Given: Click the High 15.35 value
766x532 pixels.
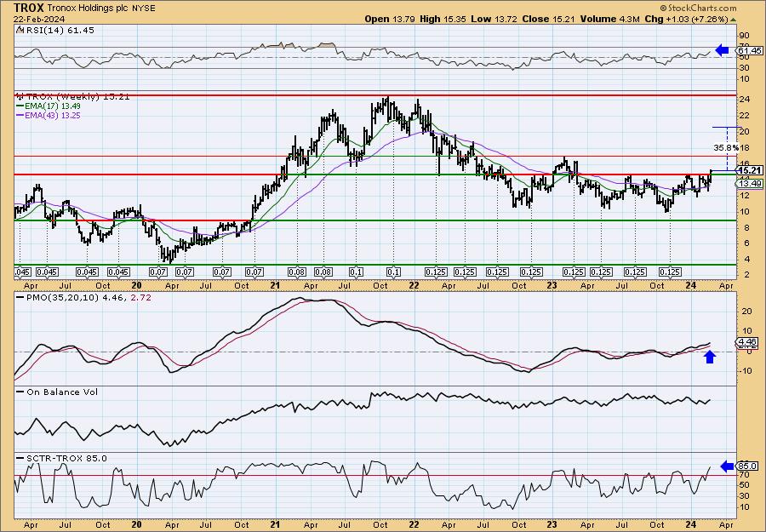Looking at the screenshot, I should 443,19.
